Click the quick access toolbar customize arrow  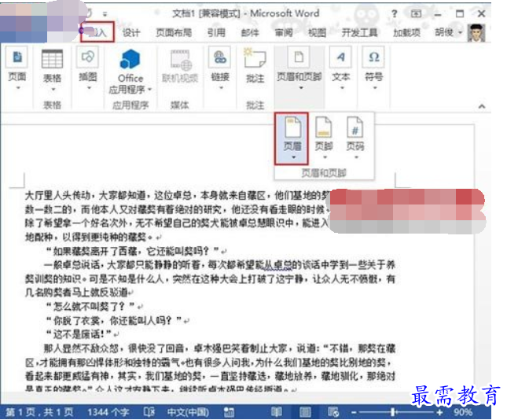pyautogui.click(x=105, y=14)
